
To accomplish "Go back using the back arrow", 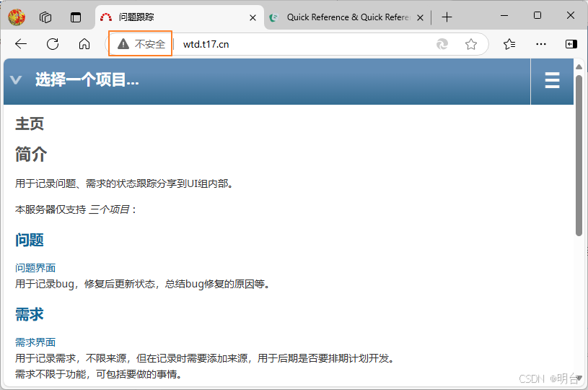I will [x=21, y=44].
